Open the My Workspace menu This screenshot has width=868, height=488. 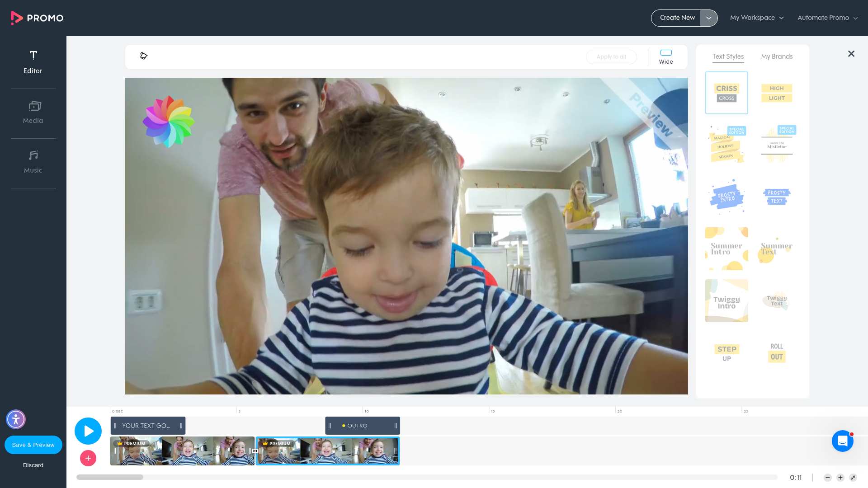coord(757,18)
